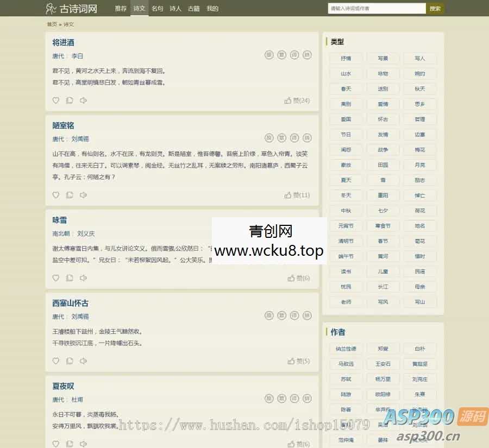Click the last circular annotation icon on 西塞山怀古
Image resolution: width=489 pixels, height=448 pixels.
308,316
